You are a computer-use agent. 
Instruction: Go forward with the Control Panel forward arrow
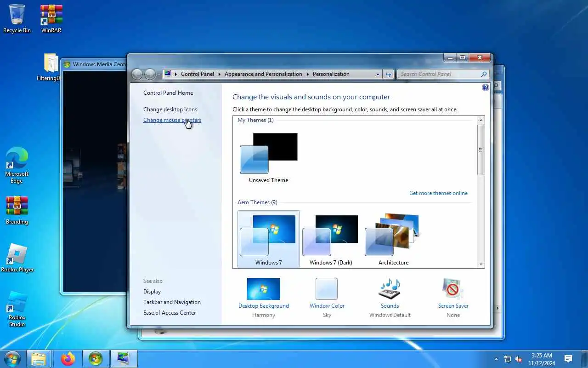click(150, 74)
